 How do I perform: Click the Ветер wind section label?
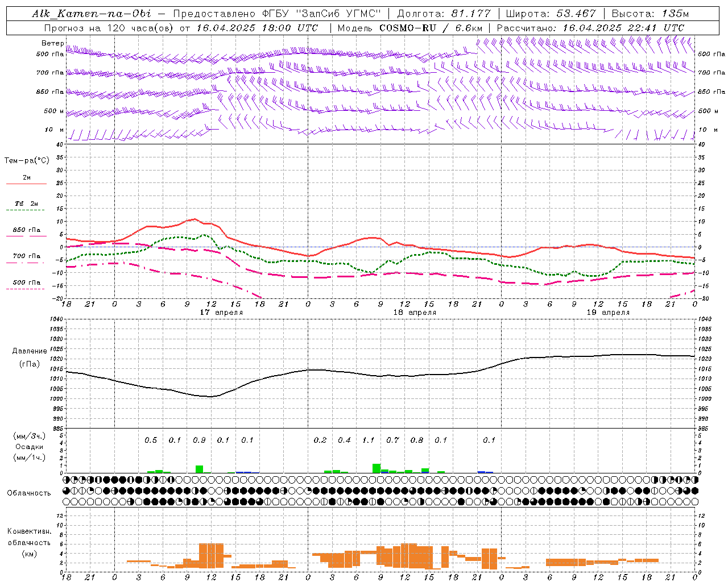[x=53, y=43]
